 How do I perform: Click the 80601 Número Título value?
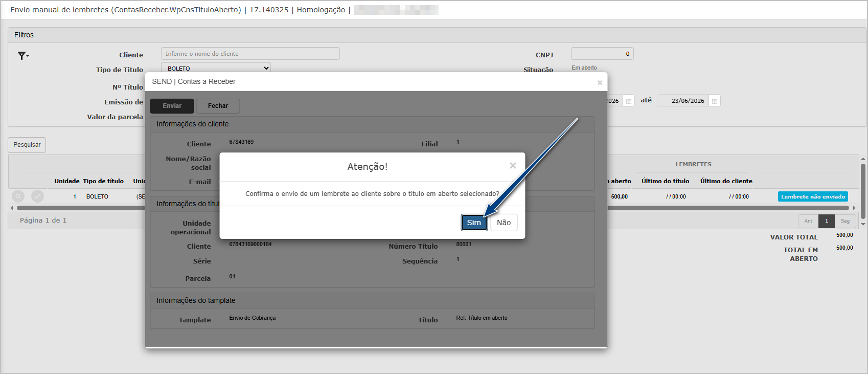(x=464, y=244)
